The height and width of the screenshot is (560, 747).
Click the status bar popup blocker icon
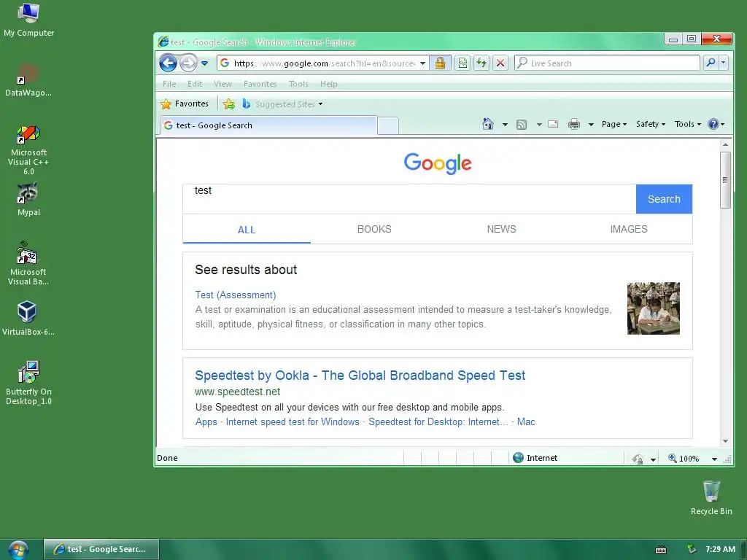tap(638, 459)
